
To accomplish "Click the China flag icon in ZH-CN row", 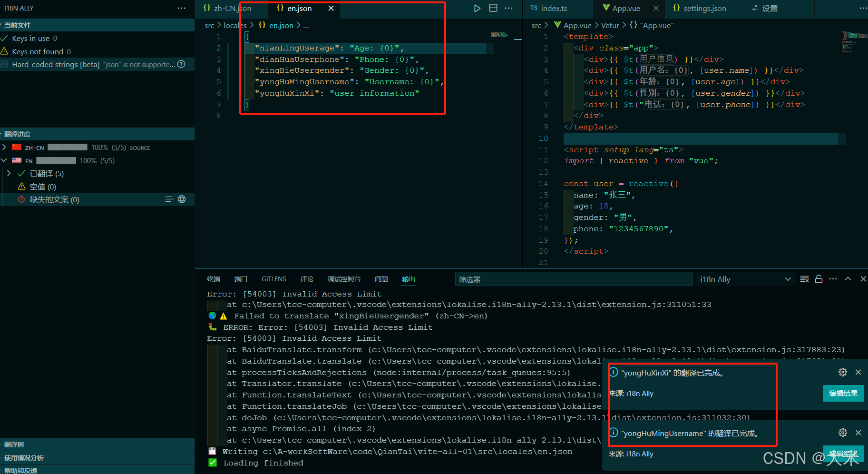I will click(x=17, y=147).
